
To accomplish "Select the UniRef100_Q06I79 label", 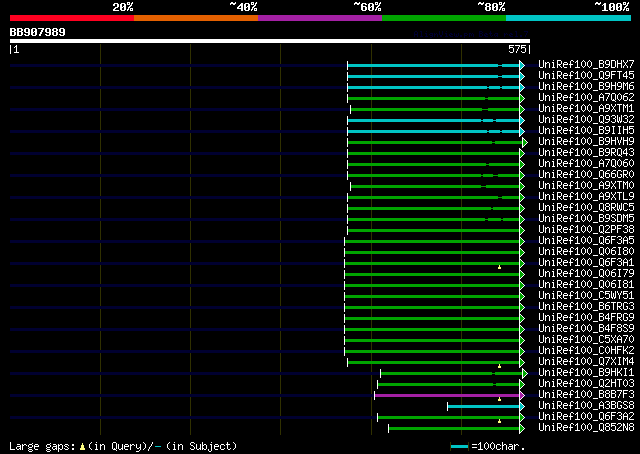I will coord(586,274).
